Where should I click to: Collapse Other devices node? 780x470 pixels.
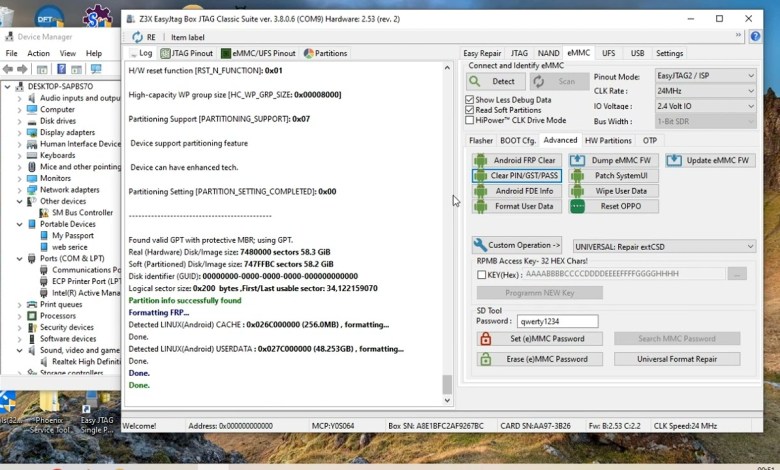(x=19, y=201)
